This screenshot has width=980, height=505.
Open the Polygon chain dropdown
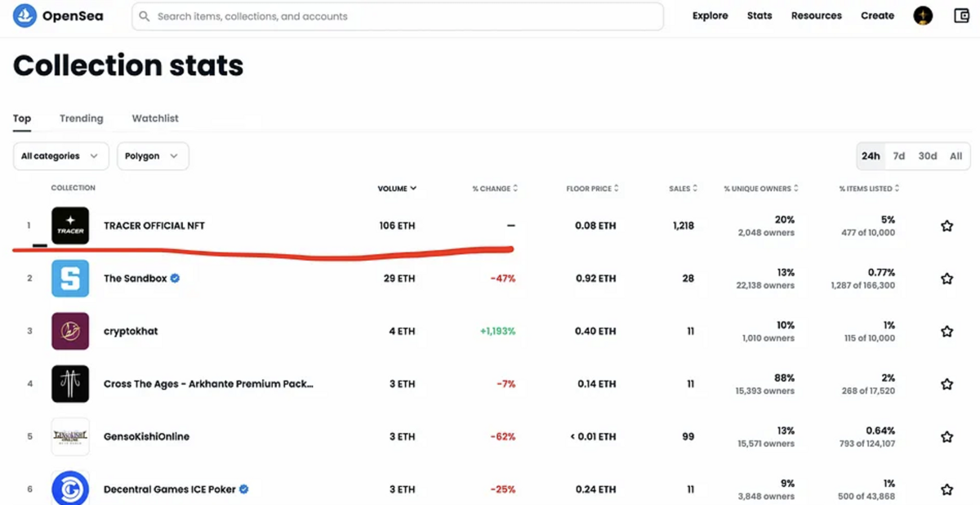[x=153, y=156]
